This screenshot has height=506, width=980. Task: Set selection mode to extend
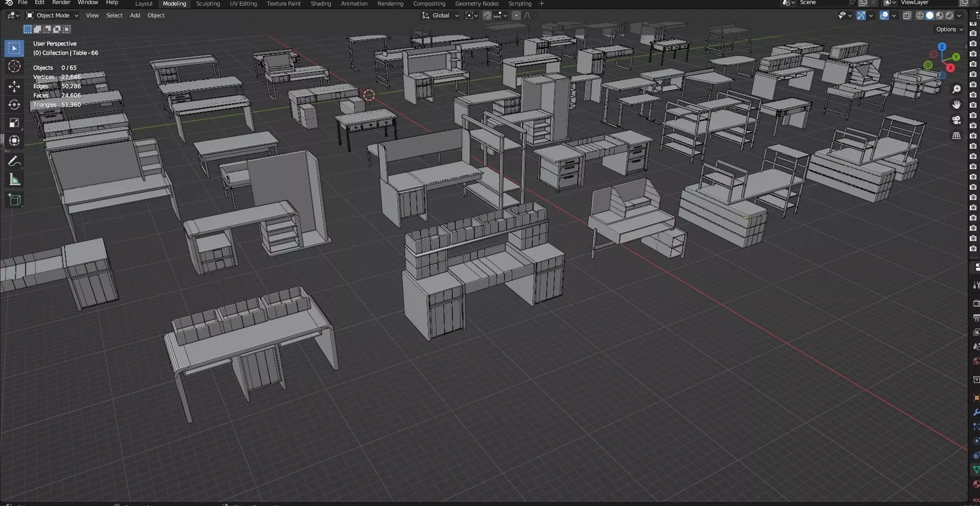[37, 29]
